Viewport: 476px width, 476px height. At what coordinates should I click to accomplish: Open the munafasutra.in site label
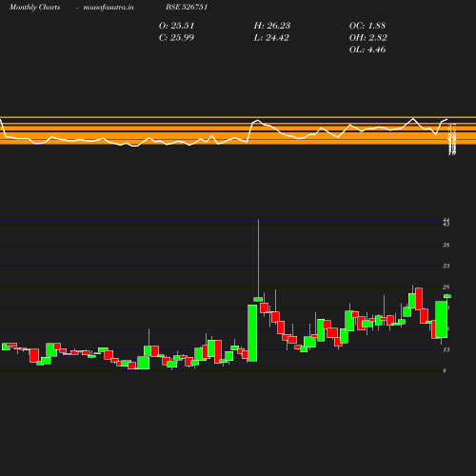coord(109,7)
